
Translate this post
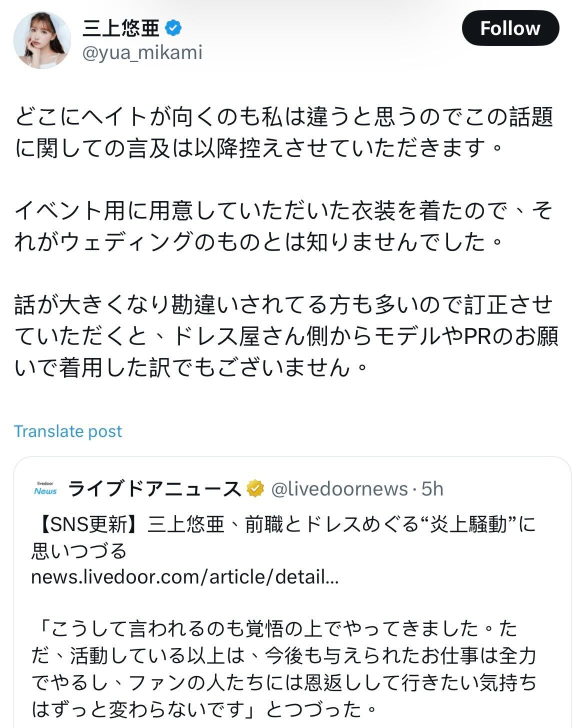point(68,431)
